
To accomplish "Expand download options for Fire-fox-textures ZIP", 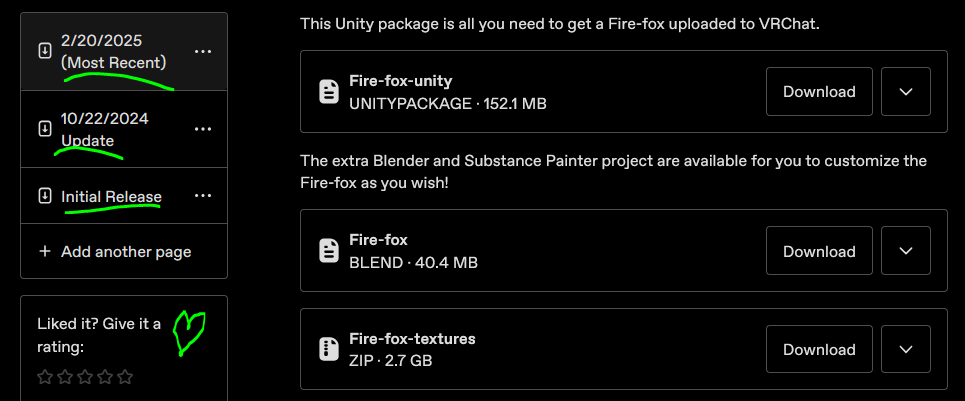I will point(906,349).
